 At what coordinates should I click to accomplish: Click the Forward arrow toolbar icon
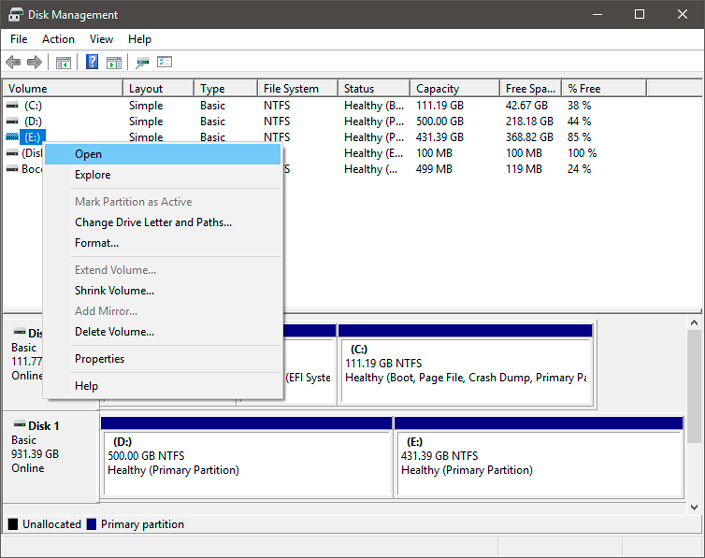coord(34,62)
